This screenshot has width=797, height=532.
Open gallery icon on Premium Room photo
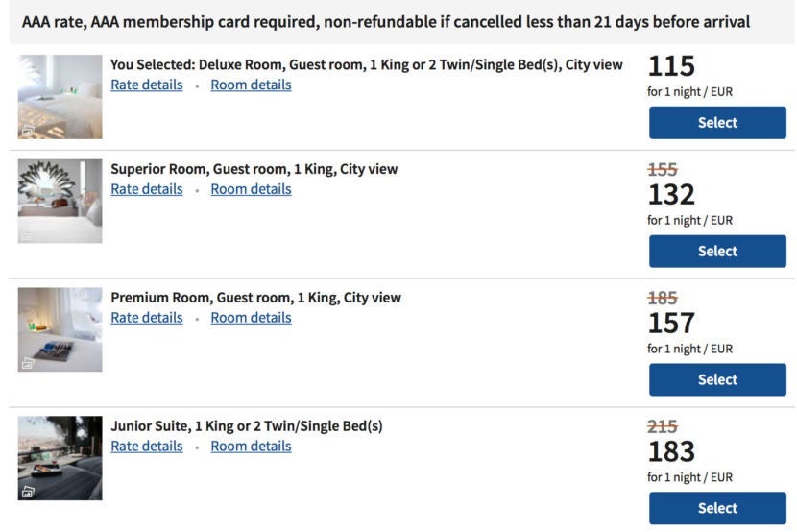[x=28, y=363]
